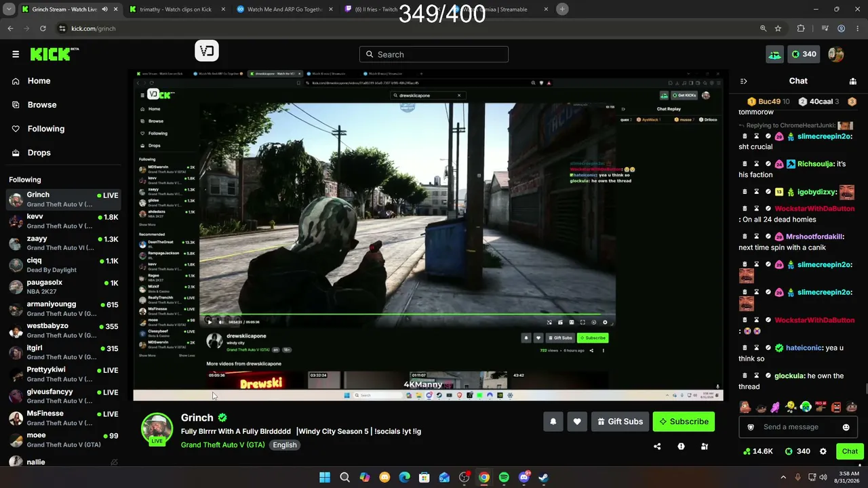Ban glockula with ban circle icon
This screenshot has width=868, height=488.
[x=768, y=375]
